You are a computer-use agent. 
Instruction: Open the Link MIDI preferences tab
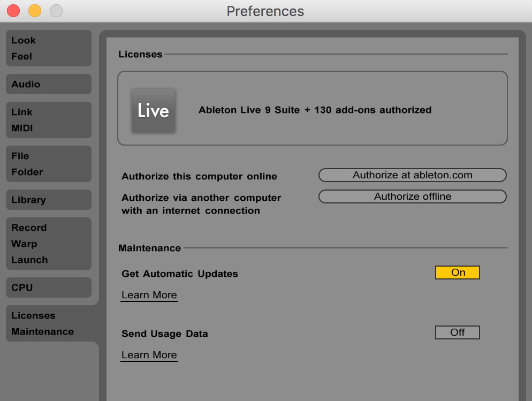(49, 120)
